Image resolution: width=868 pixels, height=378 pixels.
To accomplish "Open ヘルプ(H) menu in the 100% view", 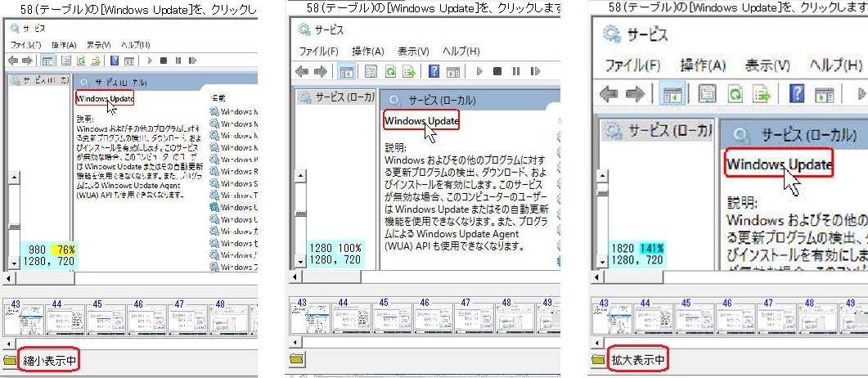I will click(x=461, y=52).
